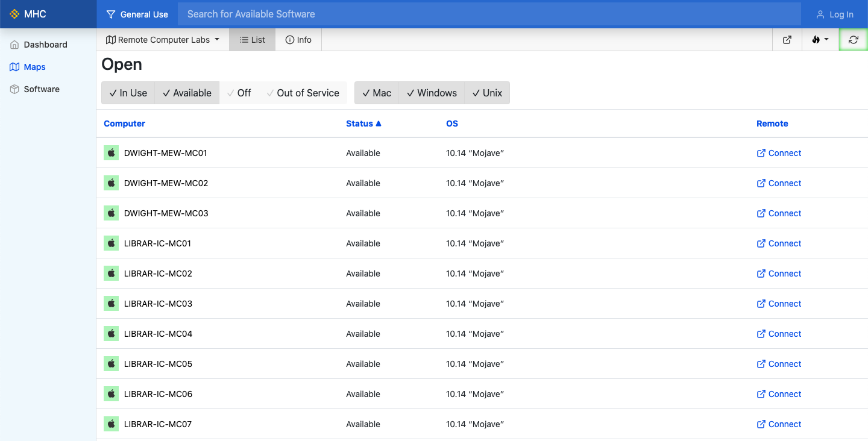868x441 pixels.
Task: Focus the Search for Available Software field
Action: tap(489, 14)
